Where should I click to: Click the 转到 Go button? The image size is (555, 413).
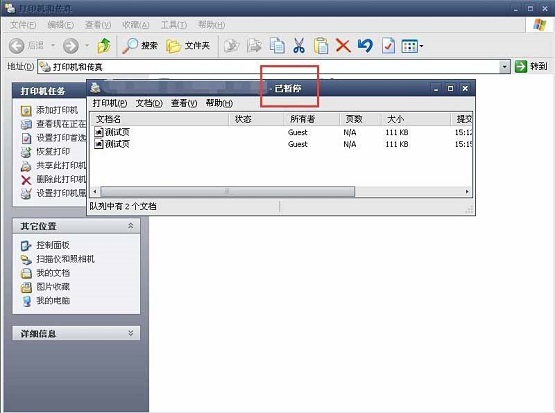(x=531, y=66)
